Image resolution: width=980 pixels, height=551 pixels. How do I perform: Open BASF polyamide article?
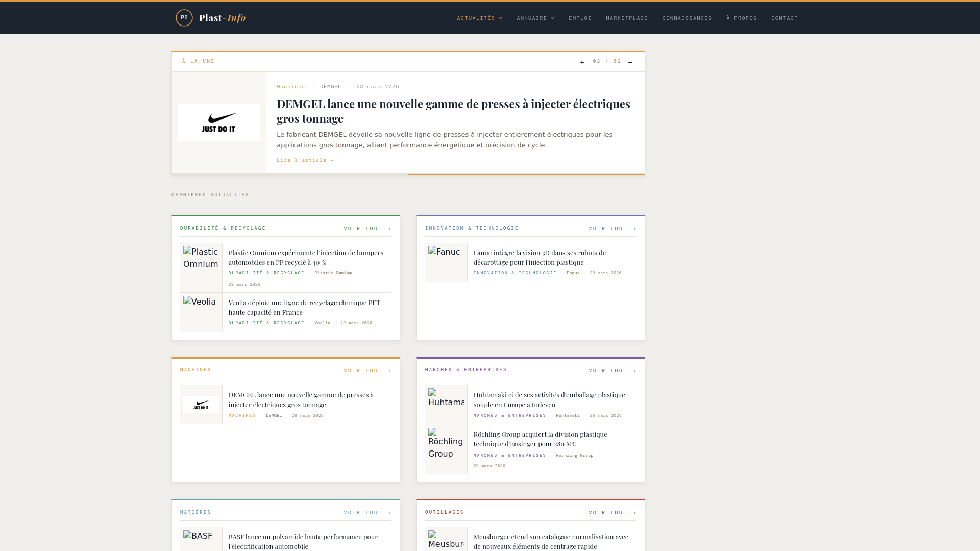[x=303, y=541]
